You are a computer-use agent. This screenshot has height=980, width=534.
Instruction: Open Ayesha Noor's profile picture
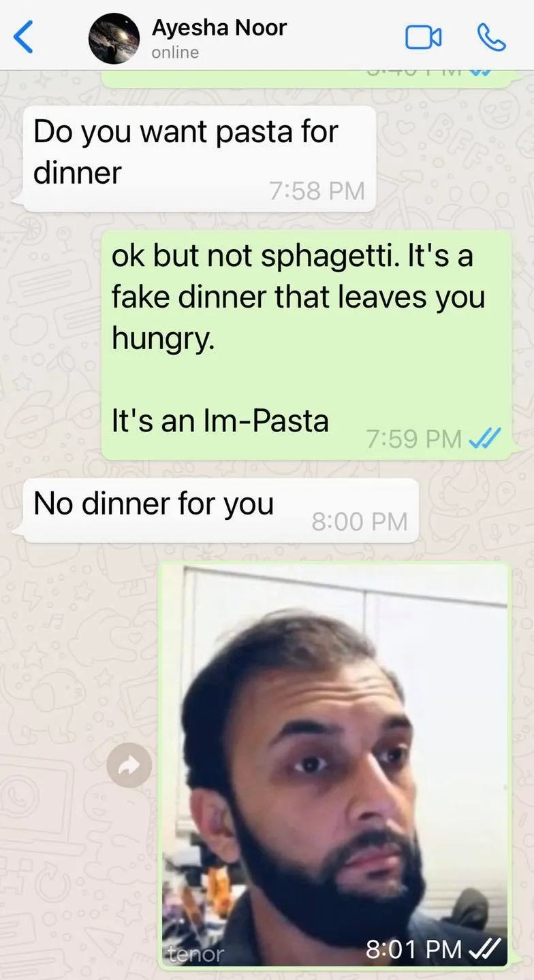(114, 38)
